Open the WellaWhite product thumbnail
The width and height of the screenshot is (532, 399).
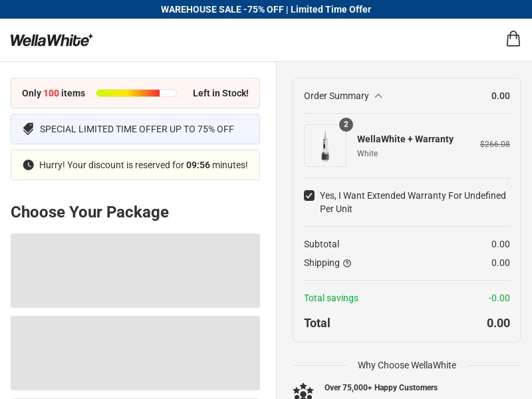tap(325, 146)
